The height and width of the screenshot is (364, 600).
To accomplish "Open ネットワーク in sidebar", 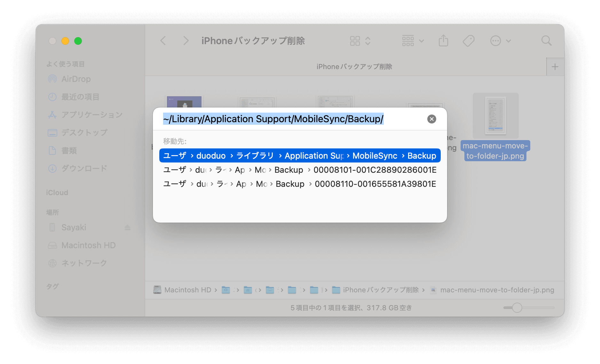I will click(84, 263).
